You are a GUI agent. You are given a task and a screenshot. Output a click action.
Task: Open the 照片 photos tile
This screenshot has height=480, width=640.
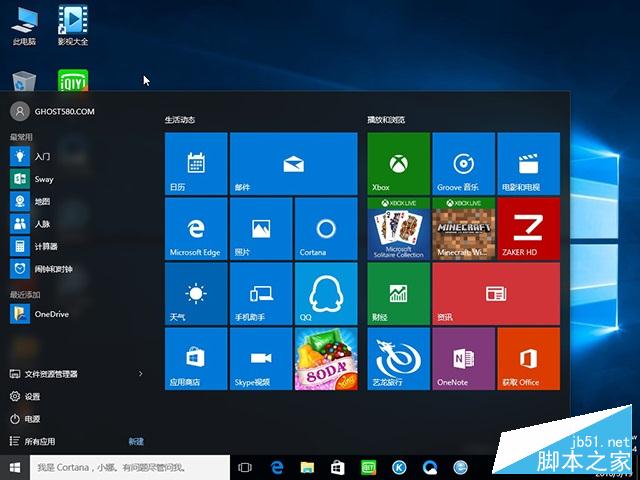261,229
